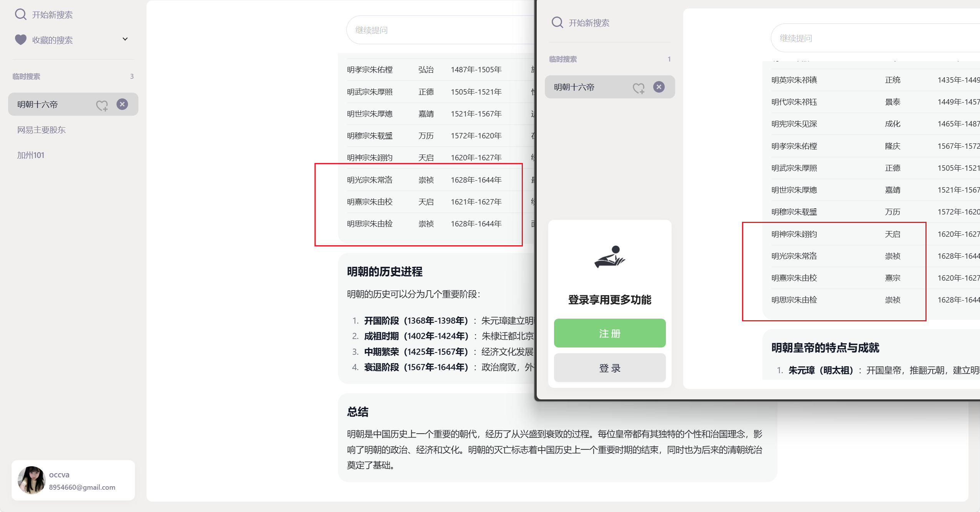Remove 明朝十六帝 from left sidebar list
Viewport: 980px width, 512px height.
[122, 104]
